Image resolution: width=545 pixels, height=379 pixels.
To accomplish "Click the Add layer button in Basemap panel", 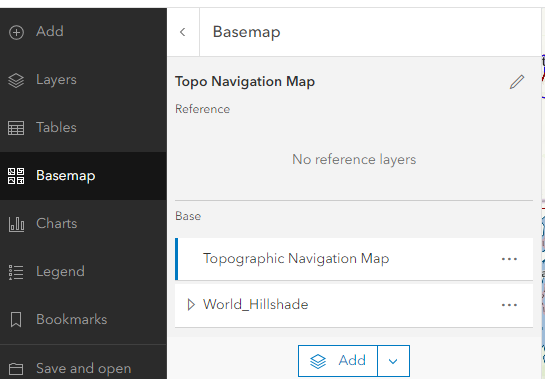I will click(x=338, y=361).
